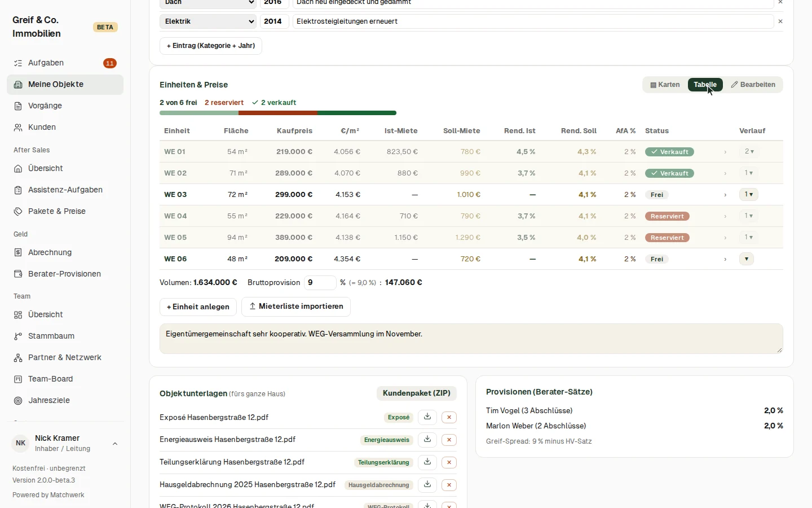Open Partner & Netzwerk
Image resolution: width=812 pixels, height=508 pixels.
[65, 358]
